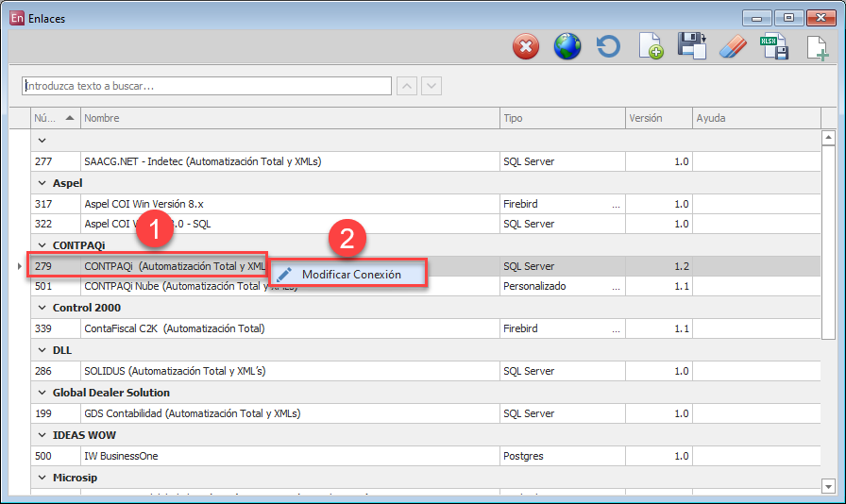
Task: Sort by the Nú... column header
Action: click(x=56, y=118)
